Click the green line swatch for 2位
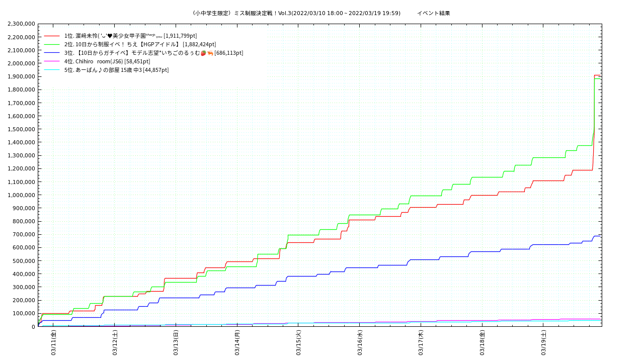 tap(52, 44)
